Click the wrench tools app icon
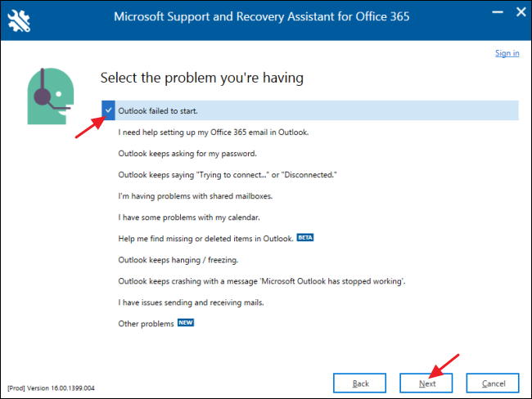 19,18
